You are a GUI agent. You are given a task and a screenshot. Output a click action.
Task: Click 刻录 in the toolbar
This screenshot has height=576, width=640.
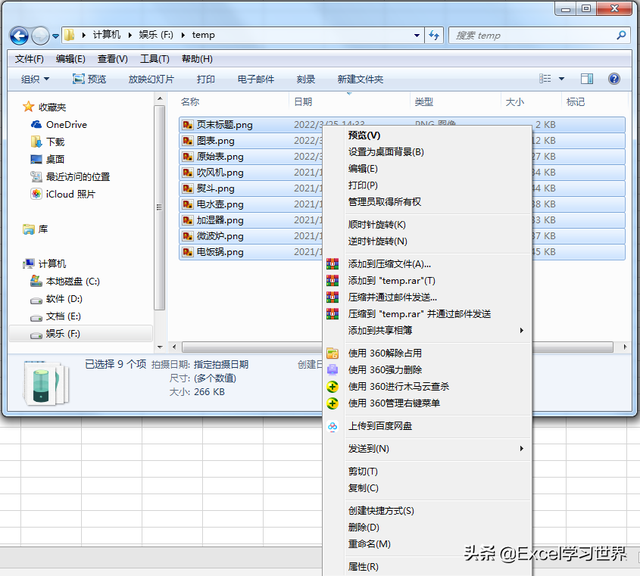tap(306, 79)
